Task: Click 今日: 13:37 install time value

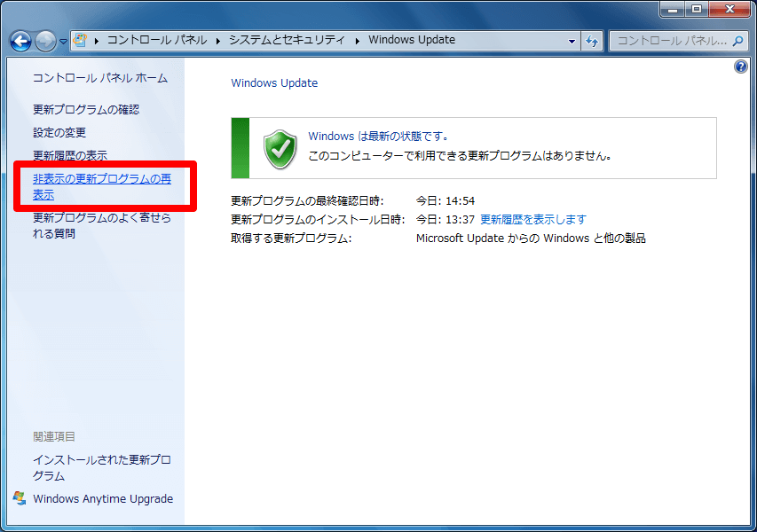Action: (x=446, y=220)
